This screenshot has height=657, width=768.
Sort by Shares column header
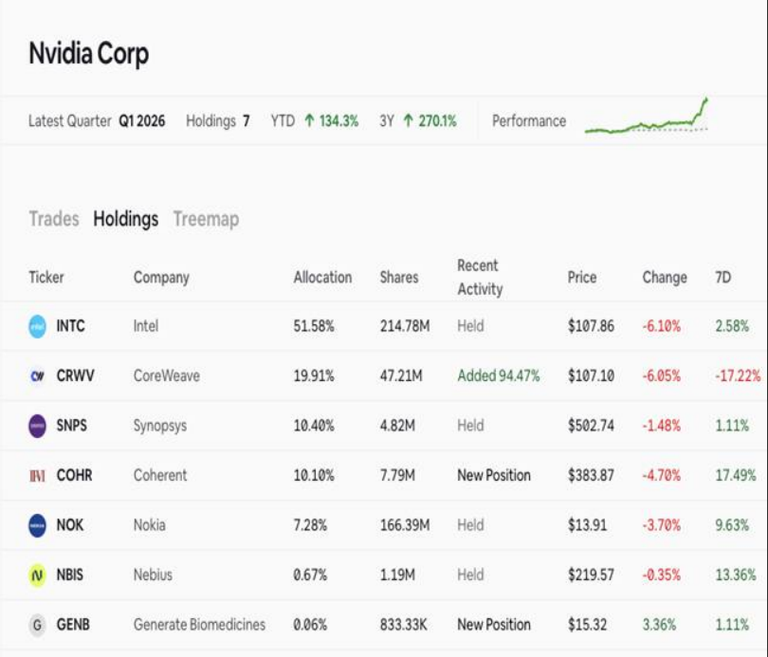click(x=399, y=277)
